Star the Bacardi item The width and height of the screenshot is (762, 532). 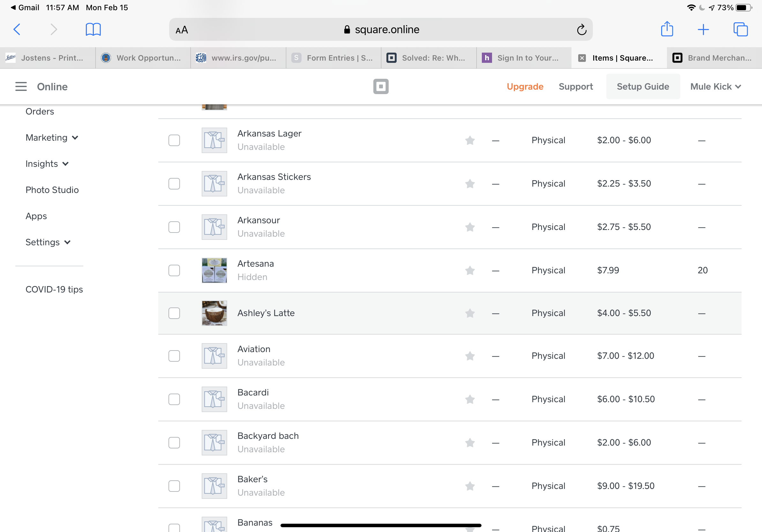pyautogui.click(x=470, y=399)
